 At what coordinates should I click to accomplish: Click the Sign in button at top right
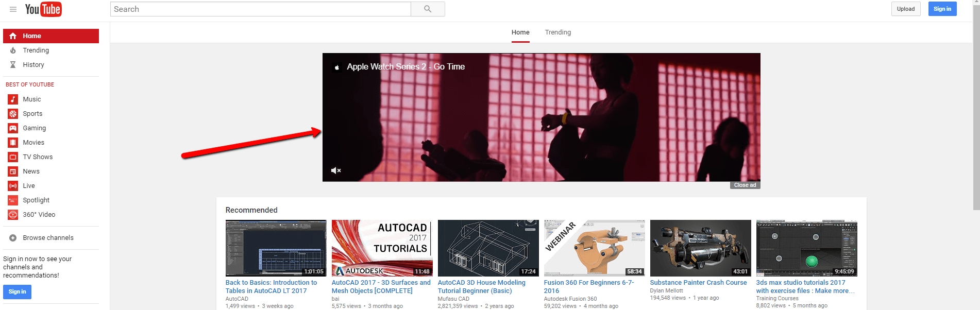(x=942, y=9)
